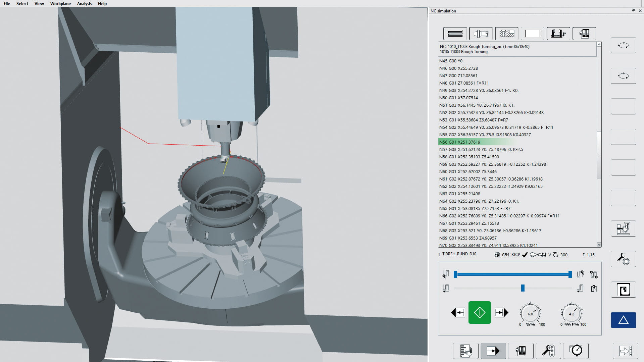Click RTCP checkmark indicator
Viewport: 644px width, 362px height.
coord(525,255)
